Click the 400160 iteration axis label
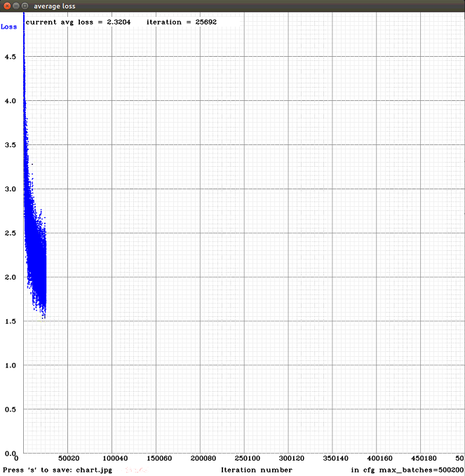This screenshot has height=476, width=465. [380, 458]
